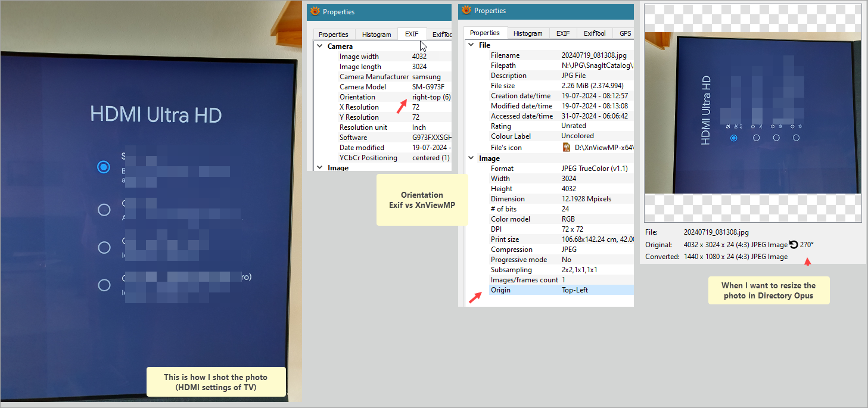Viewport: 868px width, 408px height.
Task: Open the GPS tab in the Properties window
Action: [625, 33]
